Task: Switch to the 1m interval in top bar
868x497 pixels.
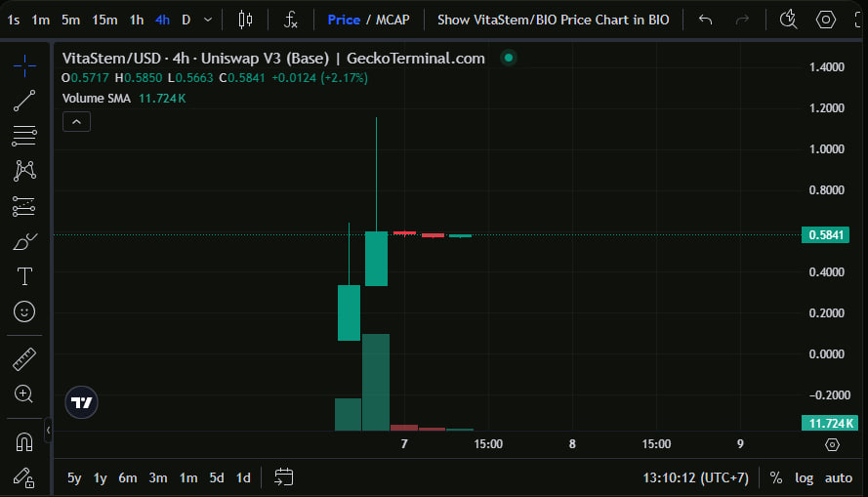Action: pos(40,20)
